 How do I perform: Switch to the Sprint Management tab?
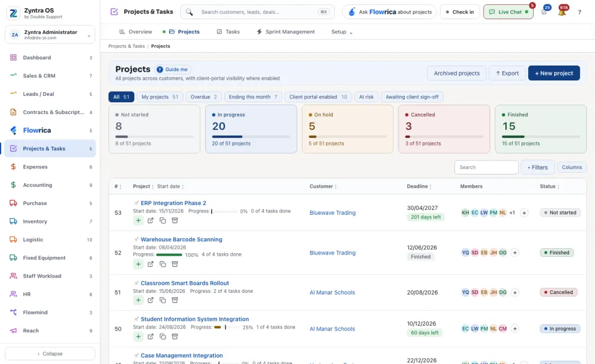pyautogui.click(x=286, y=32)
